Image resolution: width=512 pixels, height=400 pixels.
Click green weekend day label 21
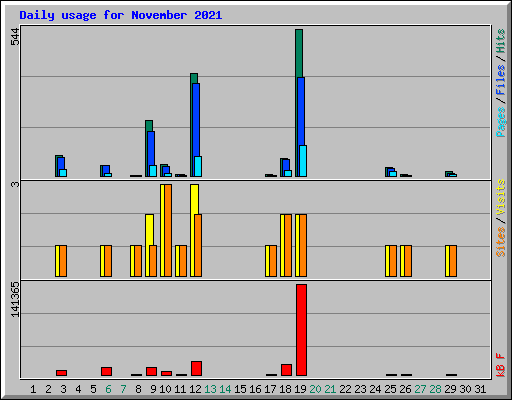(x=330, y=389)
